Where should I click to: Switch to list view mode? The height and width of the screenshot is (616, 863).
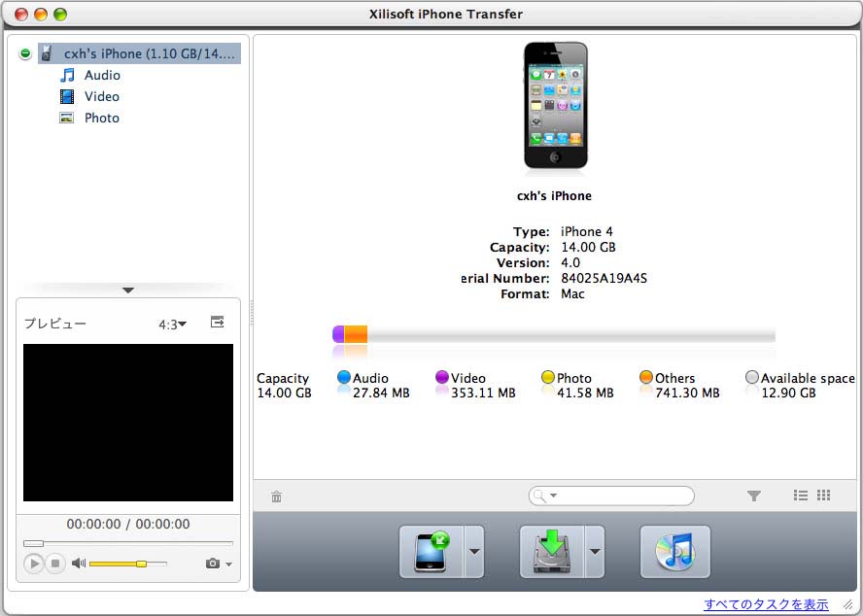(x=801, y=496)
